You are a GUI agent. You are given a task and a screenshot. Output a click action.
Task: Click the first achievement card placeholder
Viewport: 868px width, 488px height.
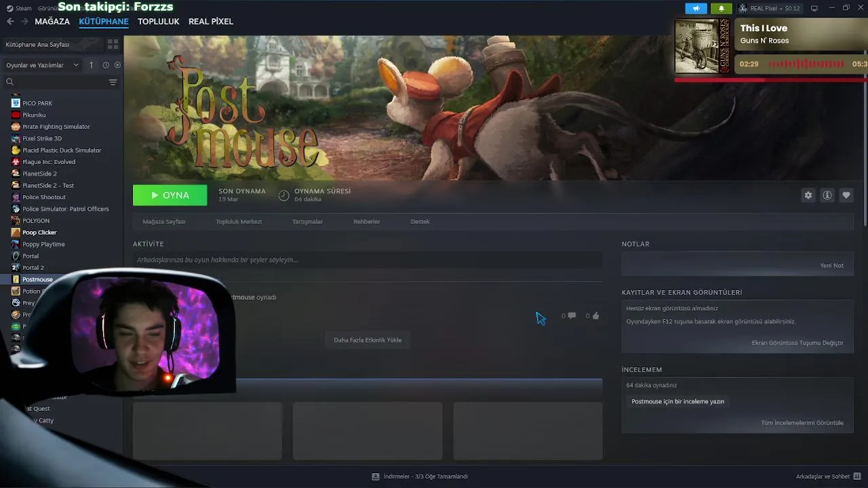click(x=208, y=431)
